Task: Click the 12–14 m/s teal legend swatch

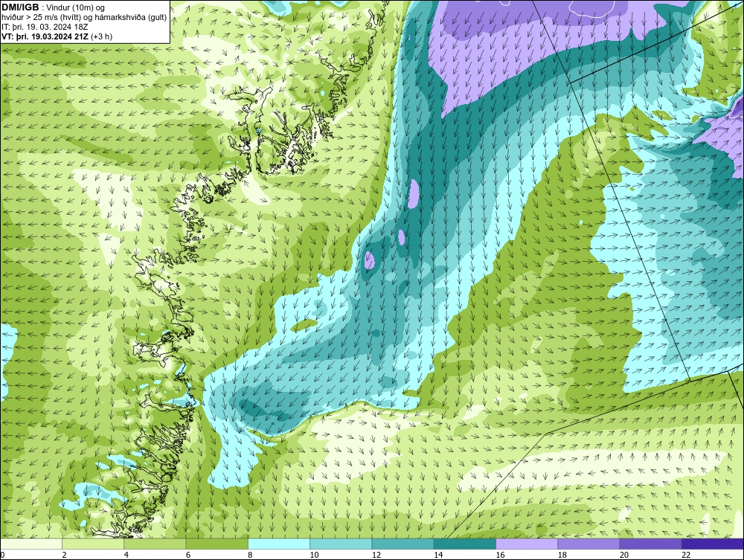Action: point(403,544)
